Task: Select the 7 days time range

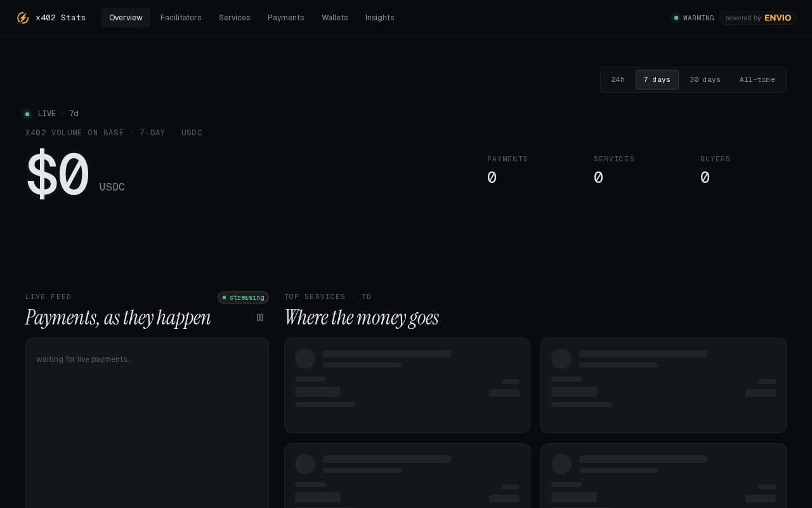Action: click(657, 80)
